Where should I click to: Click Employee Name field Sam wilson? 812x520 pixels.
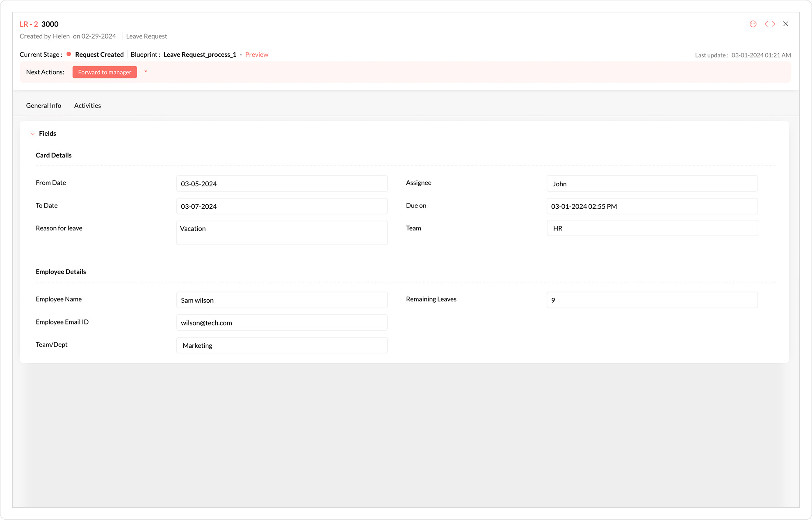pyautogui.click(x=282, y=300)
